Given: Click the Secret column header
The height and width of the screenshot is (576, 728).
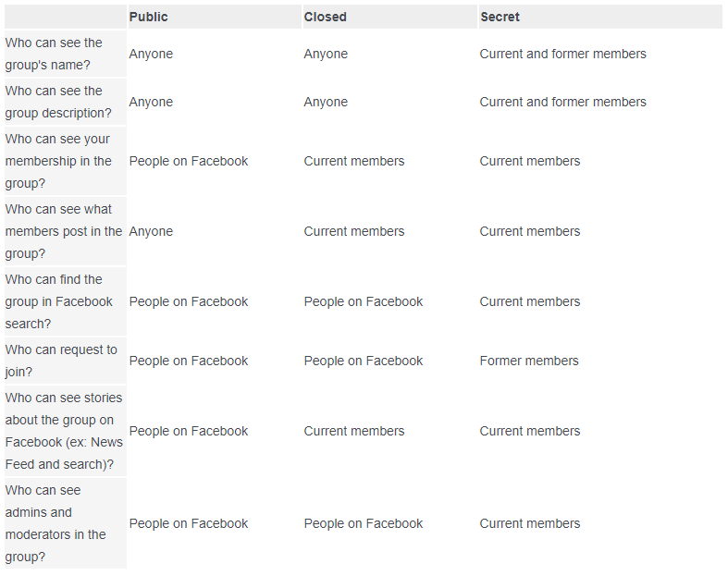Looking at the screenshot, I should click(x=500, y=17).
